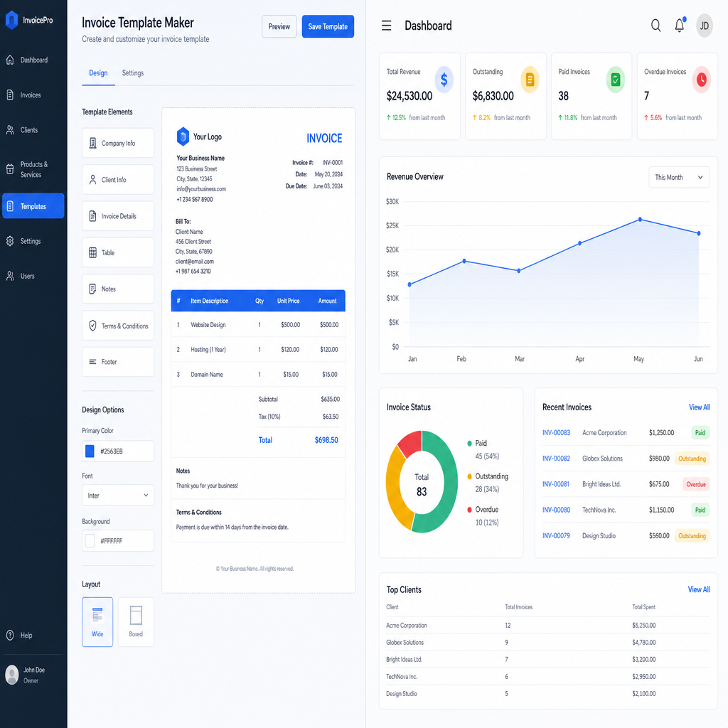Go to Invoices in the sidebar

pyautogui.click(x=33, y=95)
